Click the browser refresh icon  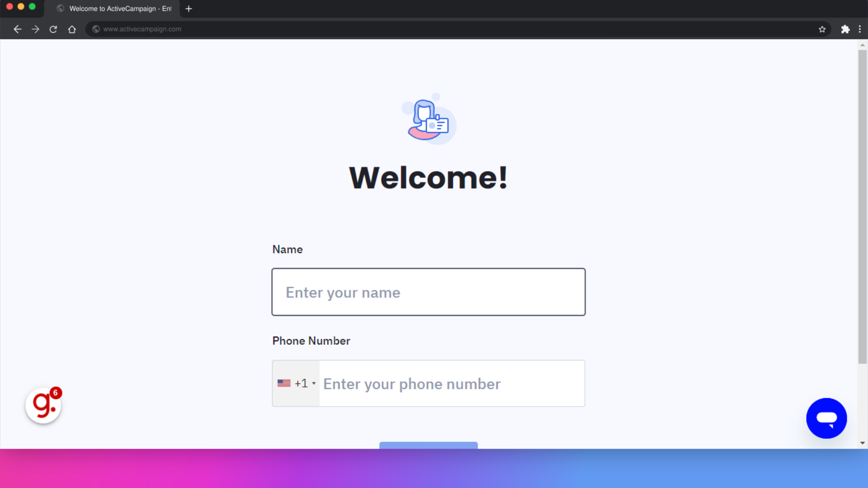(x=53, y=28)
